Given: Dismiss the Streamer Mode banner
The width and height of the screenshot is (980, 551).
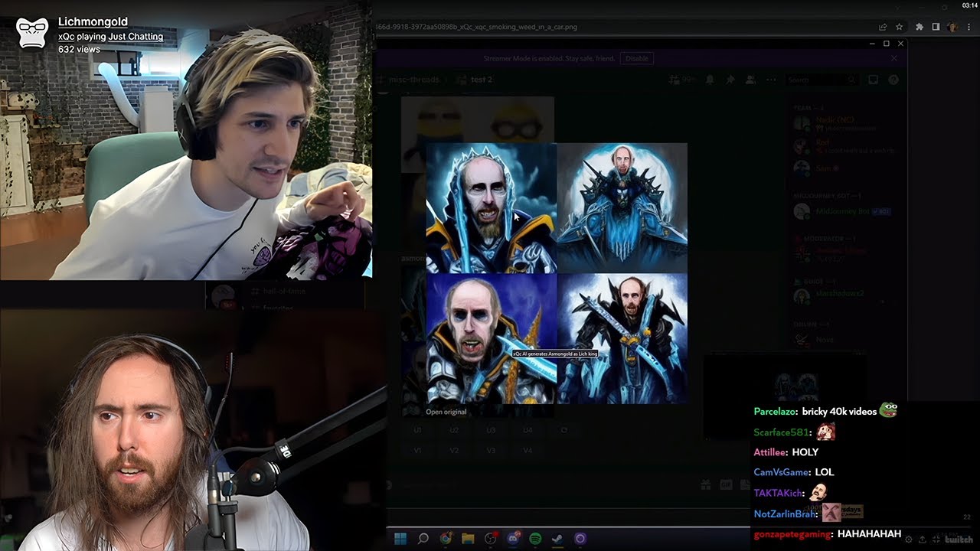Looking at the screenshot, I should pos(894,58).
